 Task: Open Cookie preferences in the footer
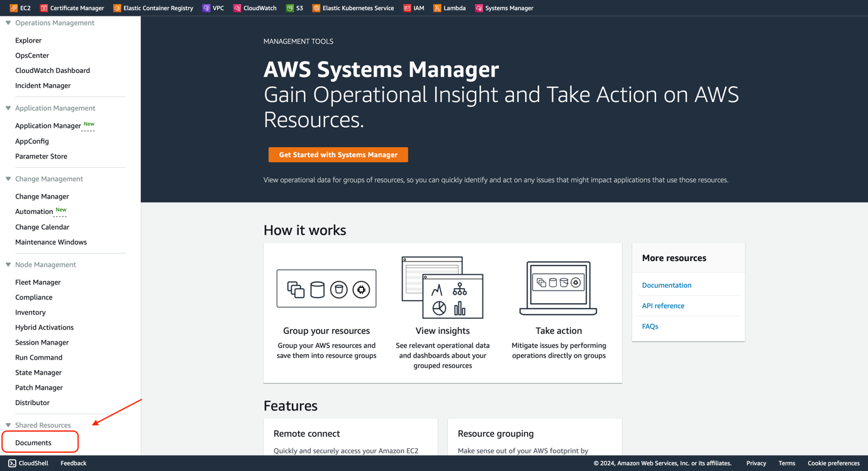[x=833, y=463]
